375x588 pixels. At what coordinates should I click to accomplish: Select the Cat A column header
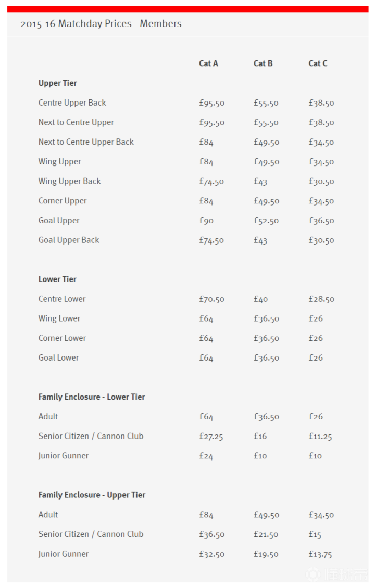click(208, 63)
